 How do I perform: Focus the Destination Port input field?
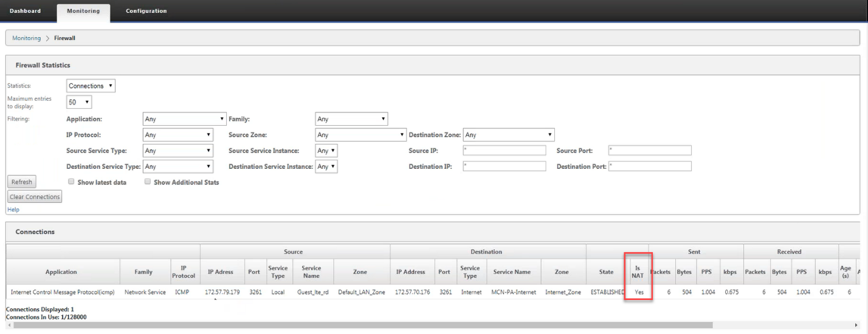650,166
